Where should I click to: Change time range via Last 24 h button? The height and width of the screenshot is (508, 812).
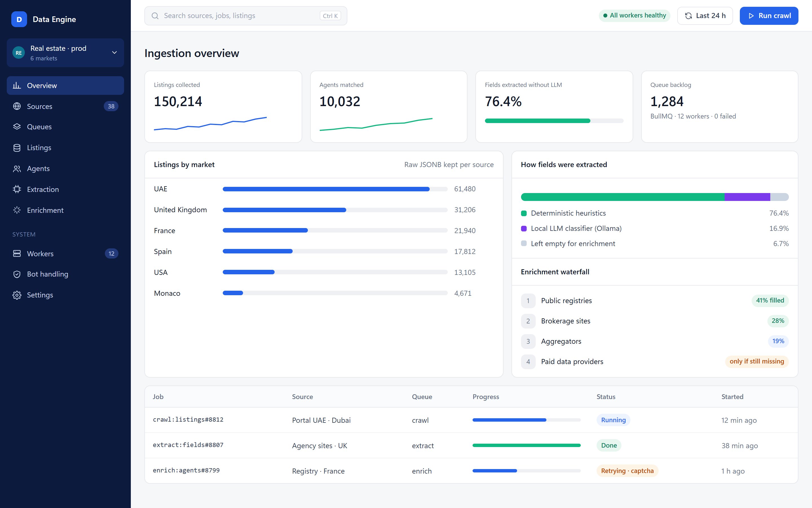pos(705,16)
